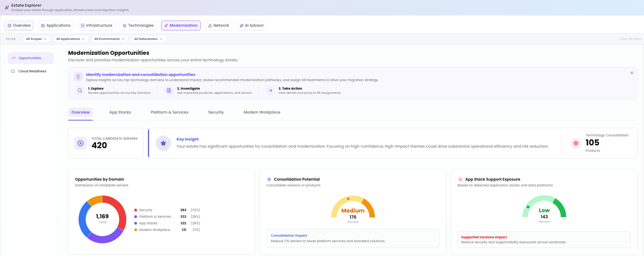Screen dimensions: 644x256
Task: Click the Modernization Opportunities heading
Action: (109, 53)
